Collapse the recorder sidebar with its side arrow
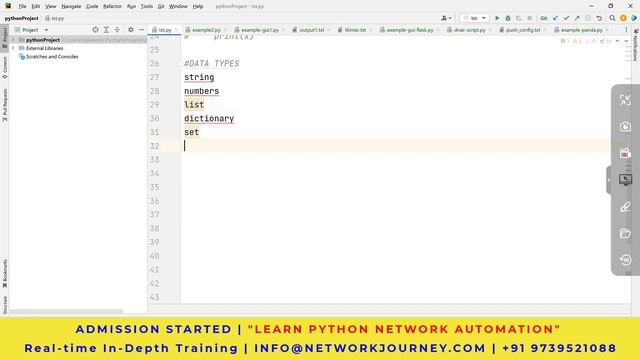 click(x=609, y=180)
